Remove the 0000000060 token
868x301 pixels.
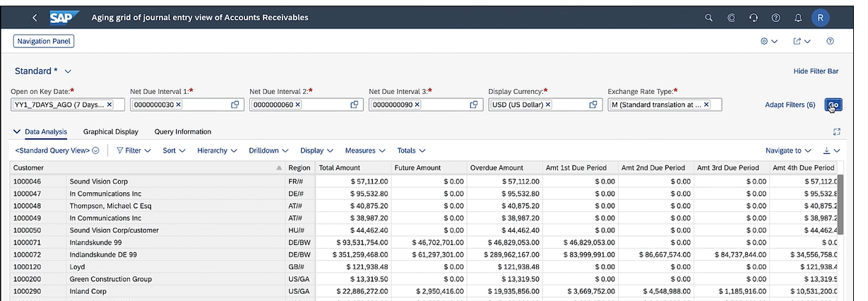click(x=298, y=105)
